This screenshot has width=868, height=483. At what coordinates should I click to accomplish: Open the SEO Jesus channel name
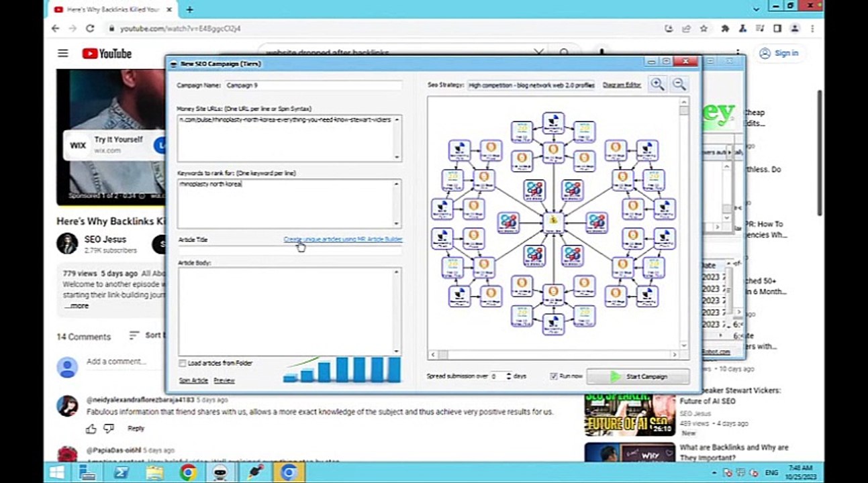coord(105,239)
